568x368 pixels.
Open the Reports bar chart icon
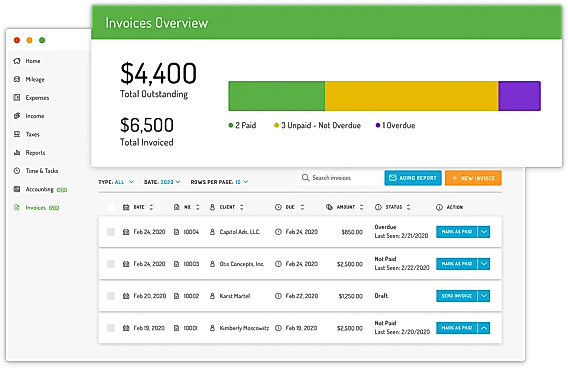(x=17, y=152)
